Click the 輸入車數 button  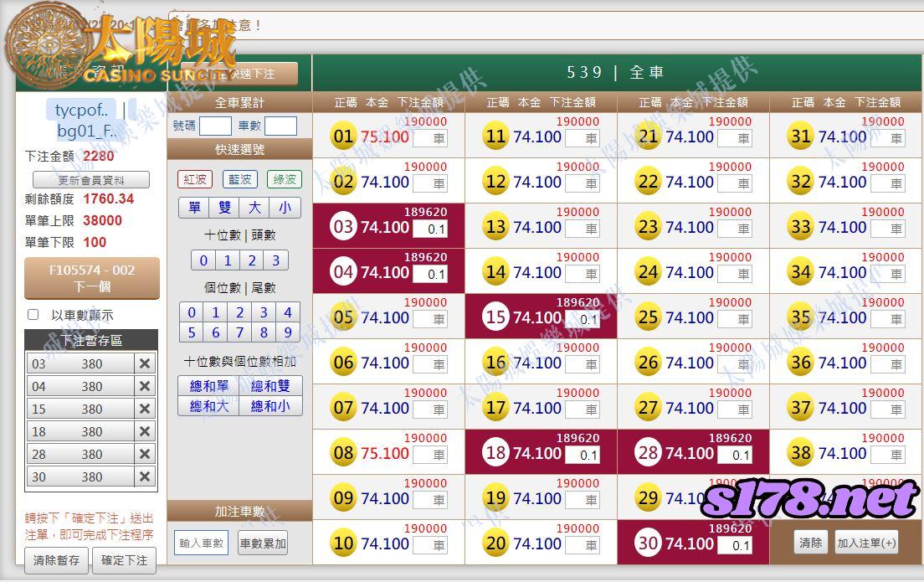pos(202,543)
